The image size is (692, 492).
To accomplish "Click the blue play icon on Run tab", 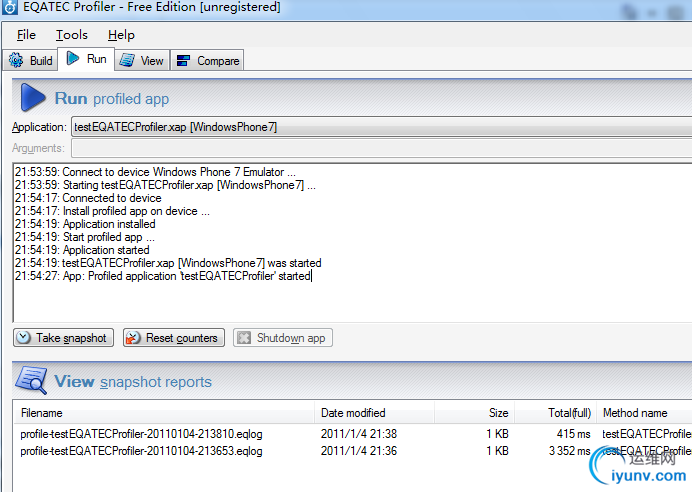I will click(x=72, y=58).
